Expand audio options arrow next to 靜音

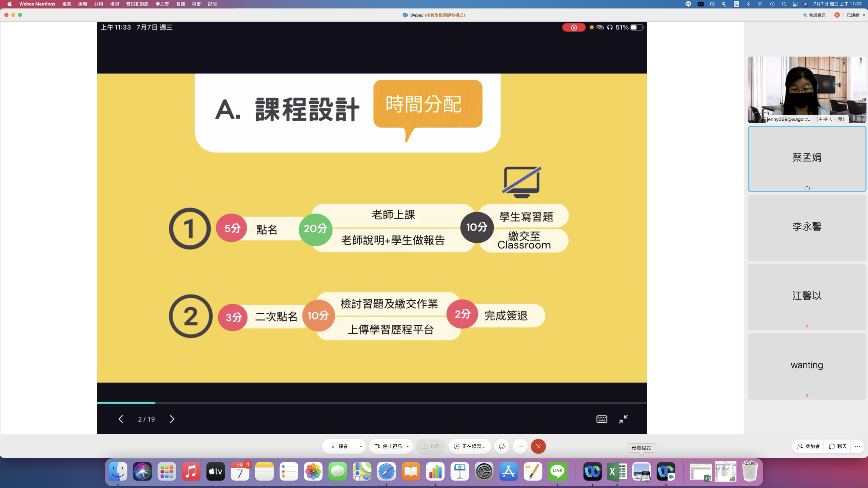click(x=361, y=446)
